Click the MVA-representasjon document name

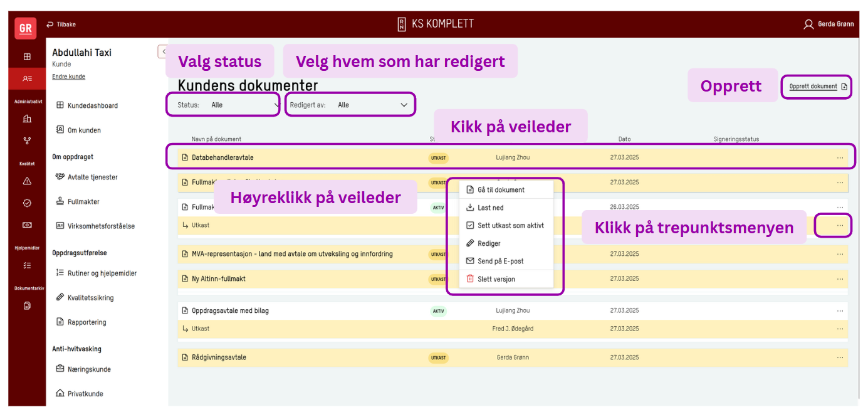point(292,254)
